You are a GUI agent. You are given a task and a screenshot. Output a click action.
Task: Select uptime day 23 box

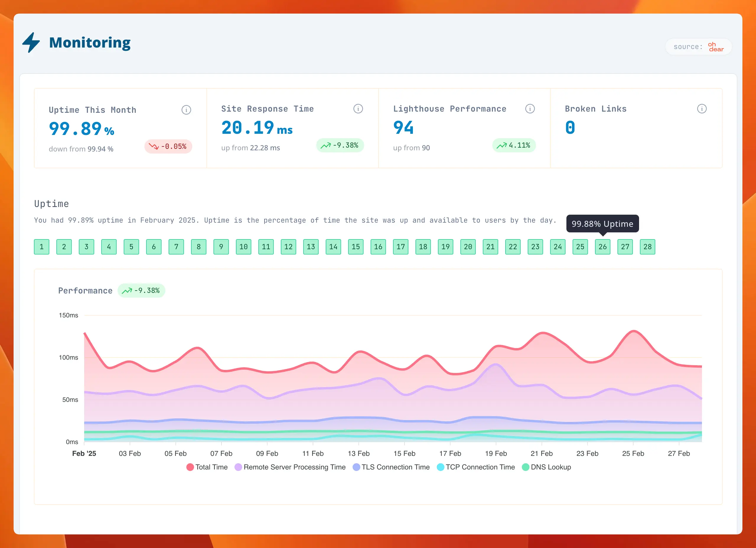pos(535,247)
